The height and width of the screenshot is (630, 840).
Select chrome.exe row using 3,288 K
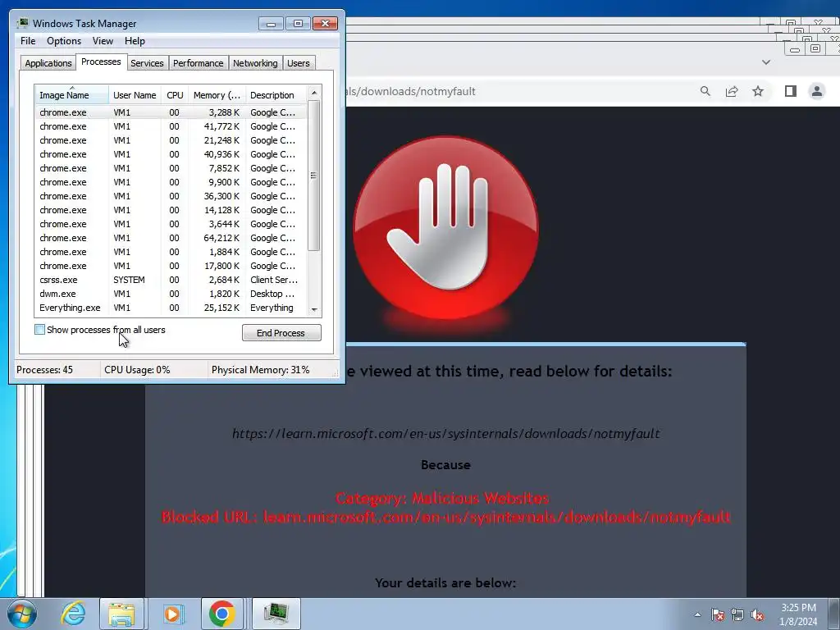click(171, 112)
